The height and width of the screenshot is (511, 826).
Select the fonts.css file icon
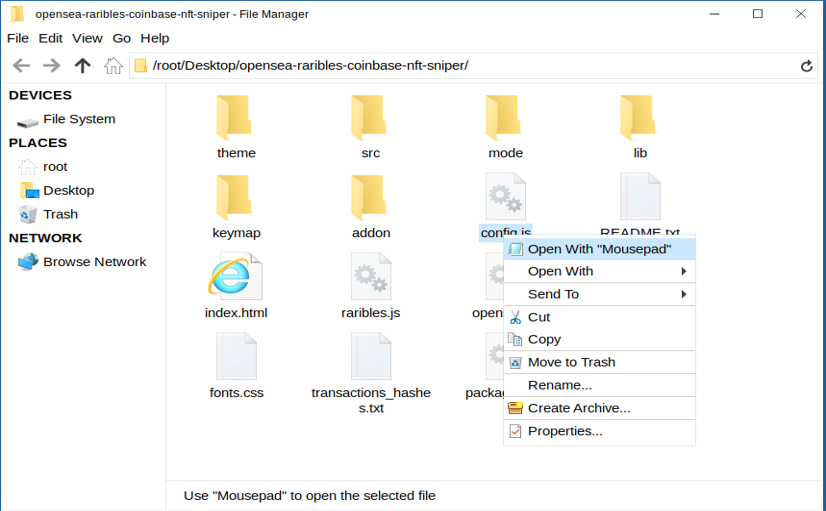(x=236, y=357)
